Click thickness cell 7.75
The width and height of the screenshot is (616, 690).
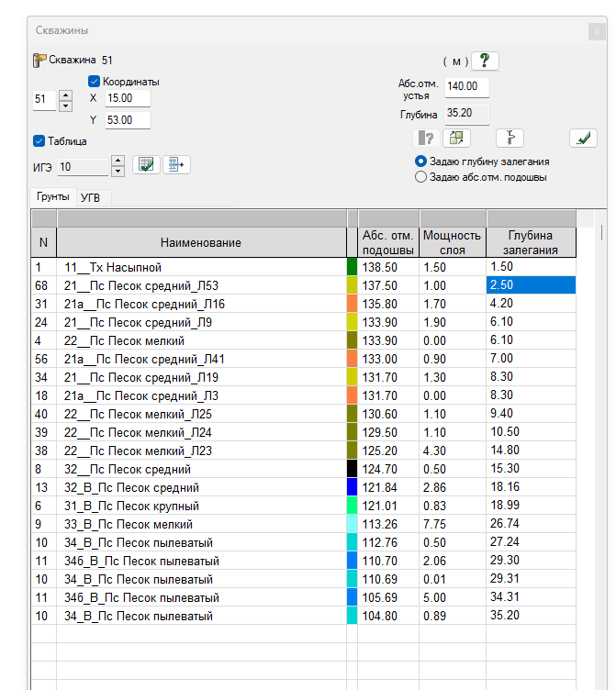click(x=453, y=524)
